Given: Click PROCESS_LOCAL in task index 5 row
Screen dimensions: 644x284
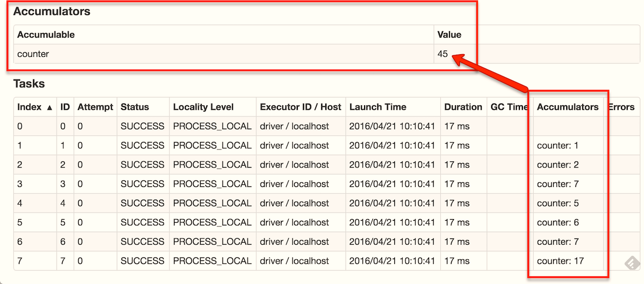Looking at the screenshot, I should point(212,222).
